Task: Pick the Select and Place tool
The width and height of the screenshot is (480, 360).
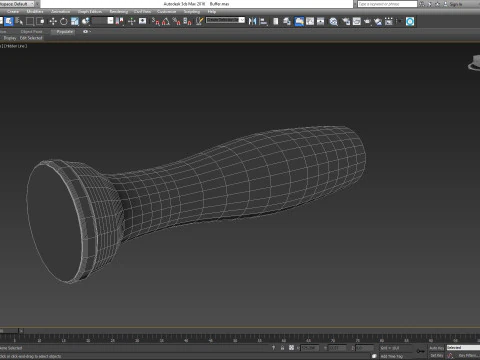Action: [86, 21]
